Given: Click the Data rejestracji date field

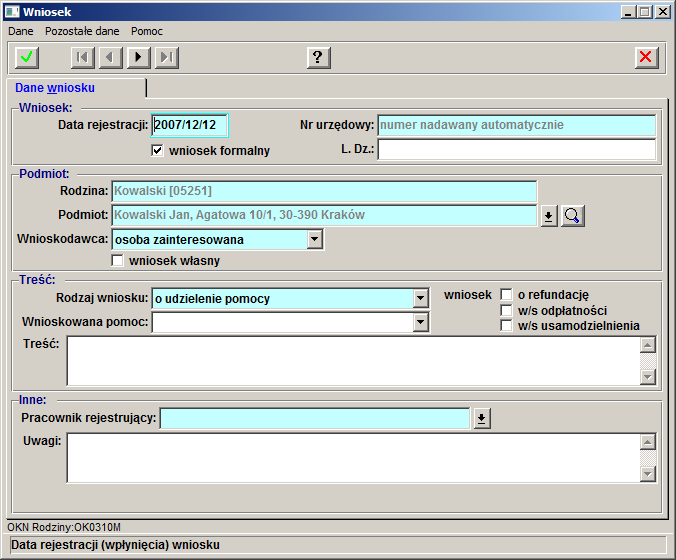Looking at the screenshot, I should [189, 125].
